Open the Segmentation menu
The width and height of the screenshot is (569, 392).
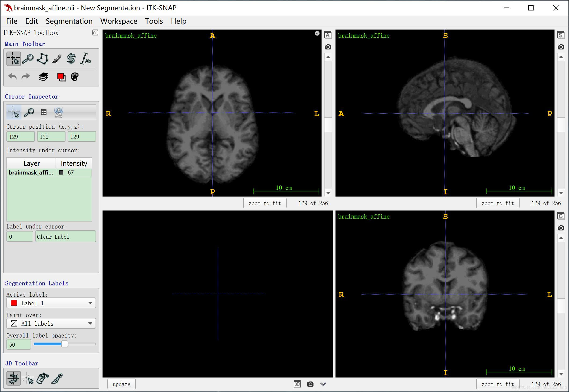[69, 21]
